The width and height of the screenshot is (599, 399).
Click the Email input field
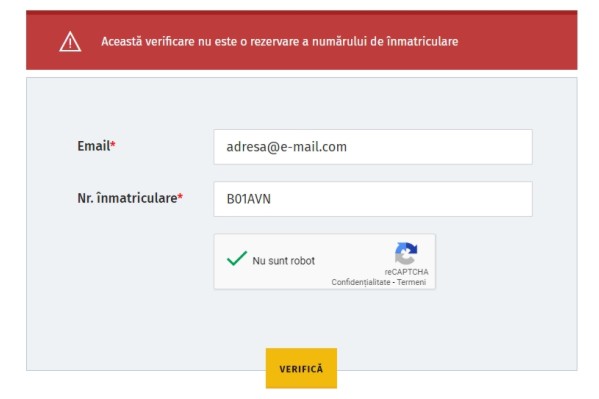(x=373, y=147)
